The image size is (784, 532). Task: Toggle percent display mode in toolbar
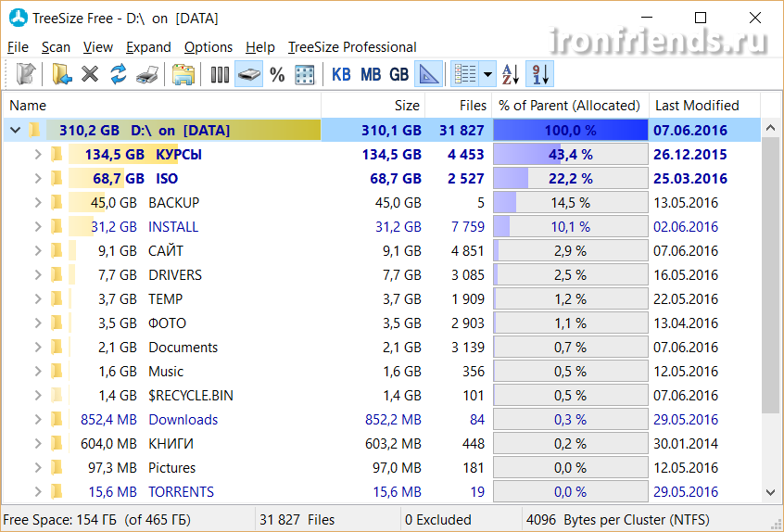tap(277, 75)
